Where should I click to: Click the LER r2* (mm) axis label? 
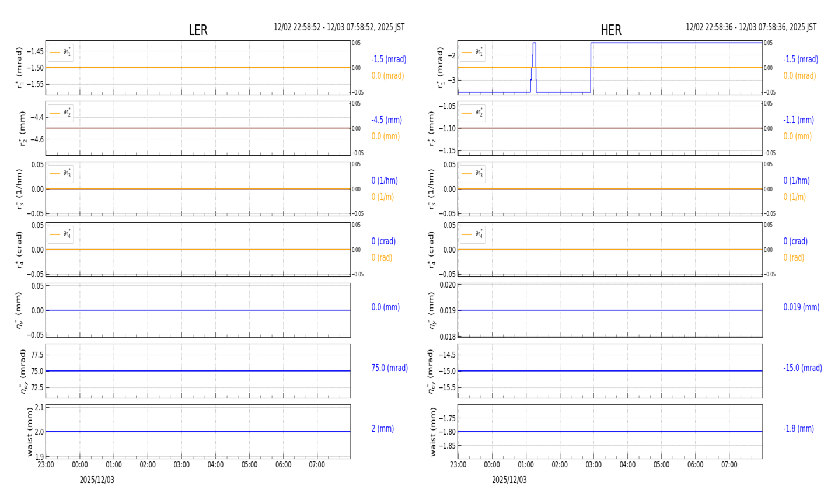click(x=23, y=128)
